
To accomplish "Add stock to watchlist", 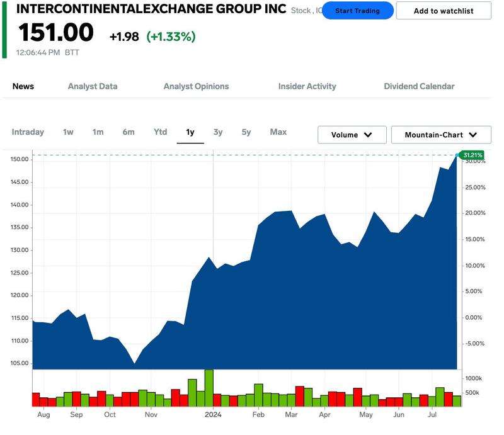I will click(444, 11).
